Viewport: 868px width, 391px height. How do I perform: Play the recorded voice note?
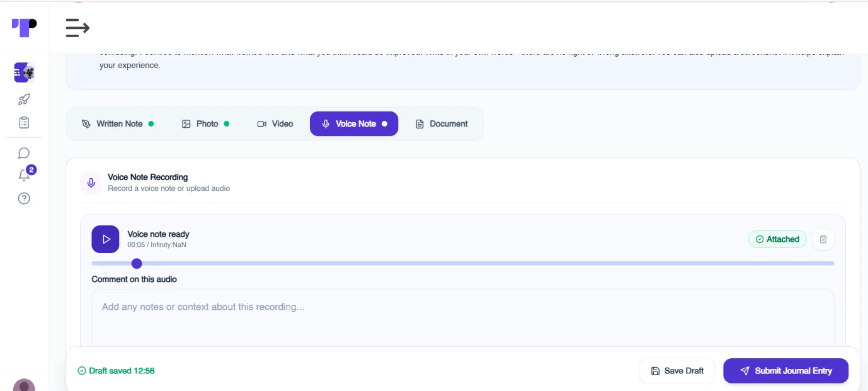(105, 239)
